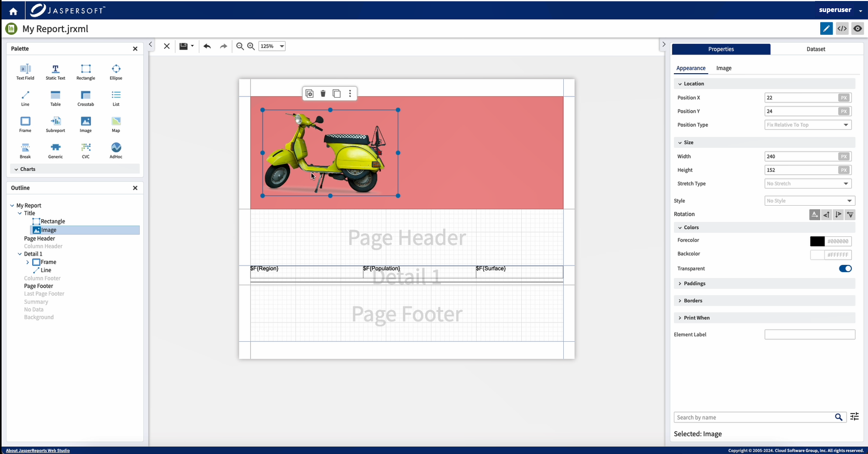This screenshot has width=868, height=454.
Task: Expand the Paddings section
Action: click(764, 284)
